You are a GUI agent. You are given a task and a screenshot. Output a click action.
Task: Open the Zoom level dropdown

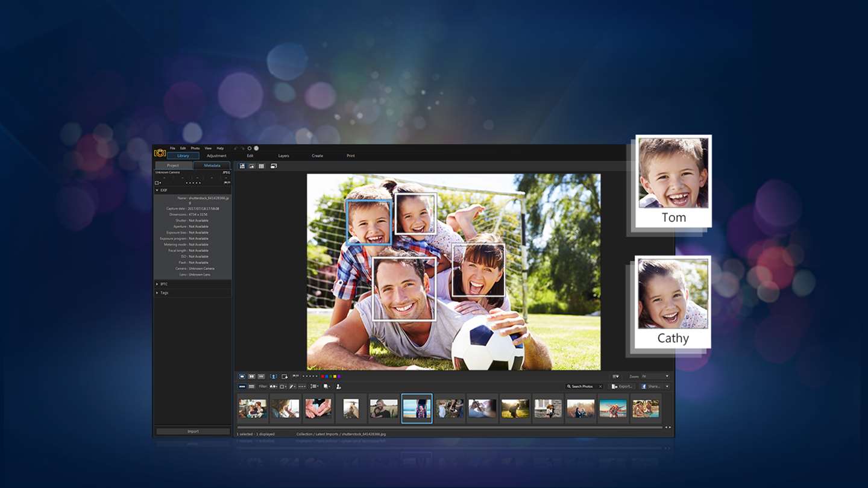[667, 376]
